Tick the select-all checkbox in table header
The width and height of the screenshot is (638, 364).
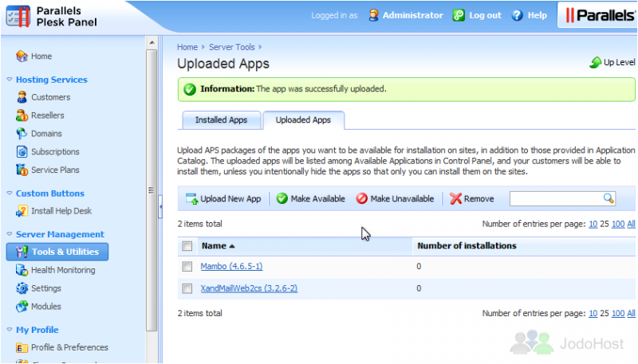click(x=187, y=246)
